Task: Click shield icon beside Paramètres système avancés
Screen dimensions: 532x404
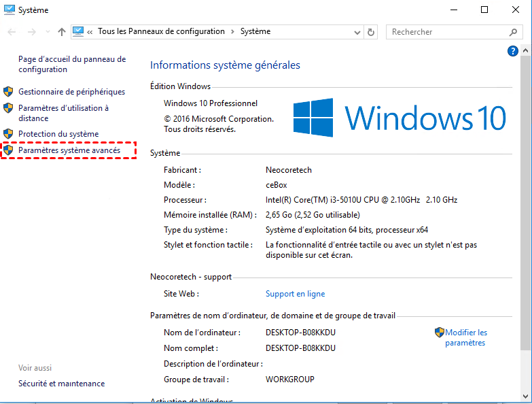Action: (8, 150)
